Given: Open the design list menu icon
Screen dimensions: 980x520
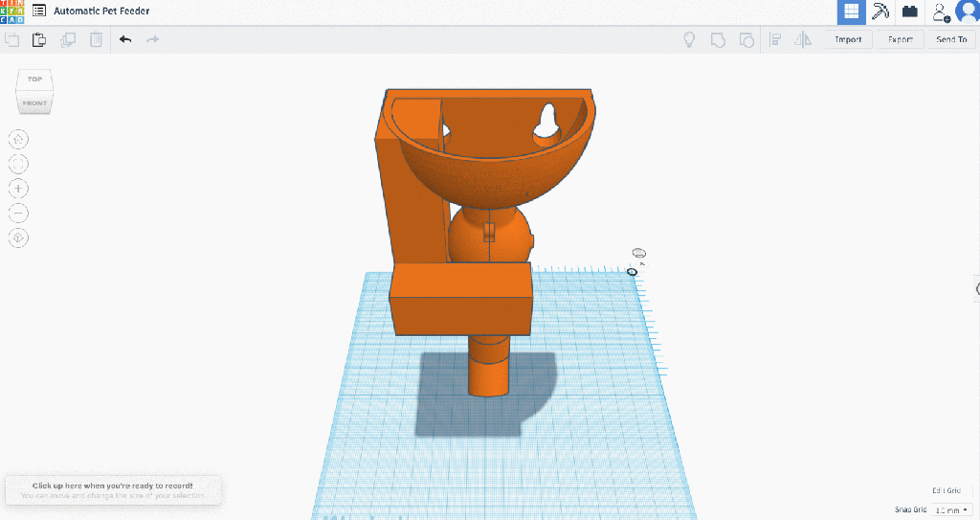Looking at the screenshot, I should (39, 11).
